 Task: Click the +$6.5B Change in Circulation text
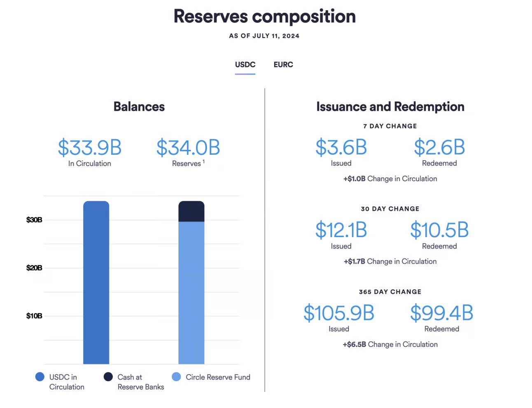click(x=390, y=345)
